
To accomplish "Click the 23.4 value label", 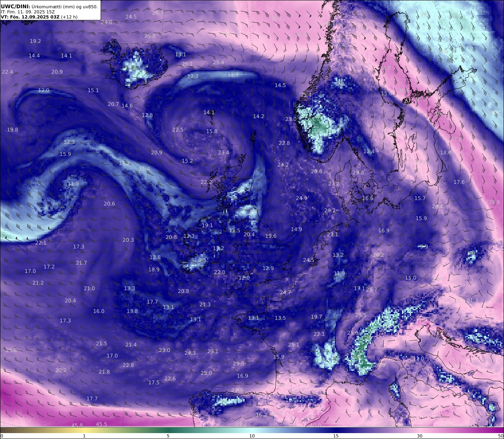I will (x=224, y=153).
